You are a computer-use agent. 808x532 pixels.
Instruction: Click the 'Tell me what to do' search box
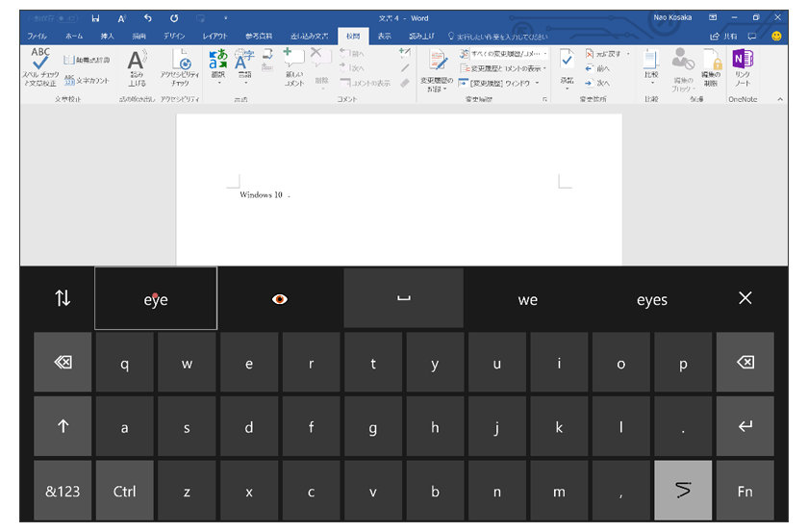498,37
